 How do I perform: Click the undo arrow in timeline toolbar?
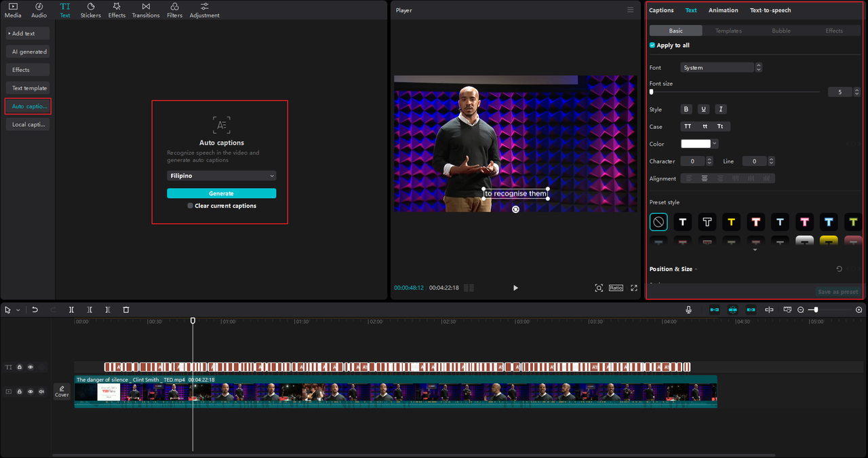(x=35, y=309)
